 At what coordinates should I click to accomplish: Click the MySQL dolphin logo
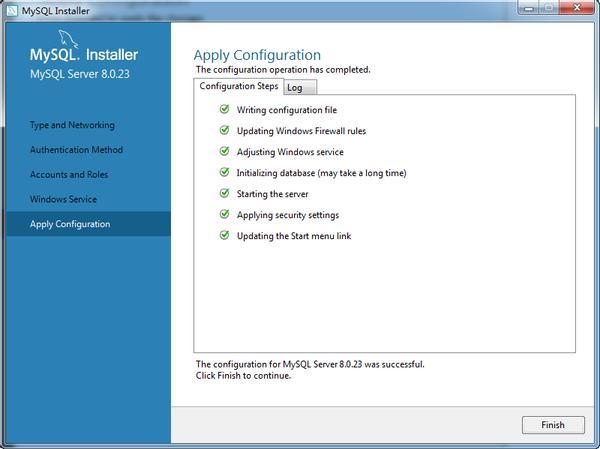tap(68, 39)
